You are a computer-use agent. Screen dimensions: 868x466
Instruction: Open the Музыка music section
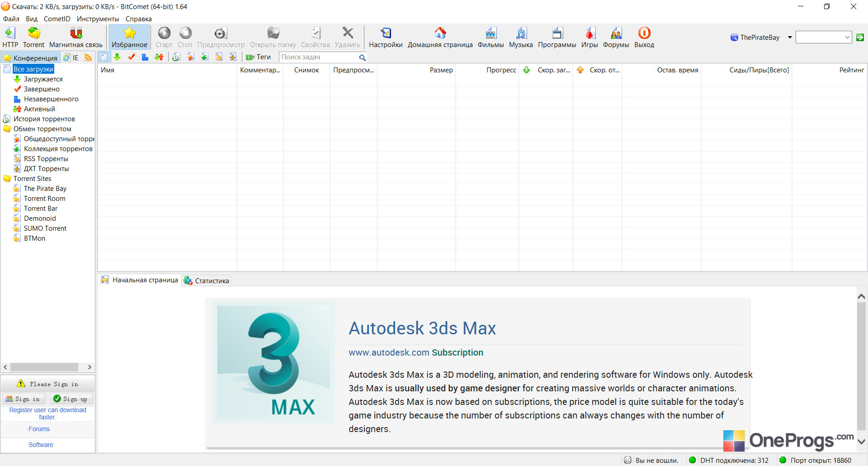pos(521,37)
